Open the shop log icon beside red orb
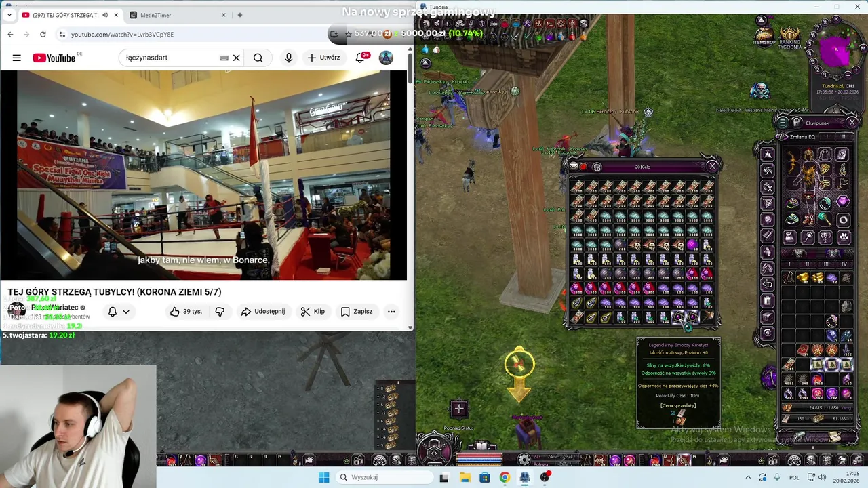This screenshot has width=868, height=488. (x=597, y=167)
